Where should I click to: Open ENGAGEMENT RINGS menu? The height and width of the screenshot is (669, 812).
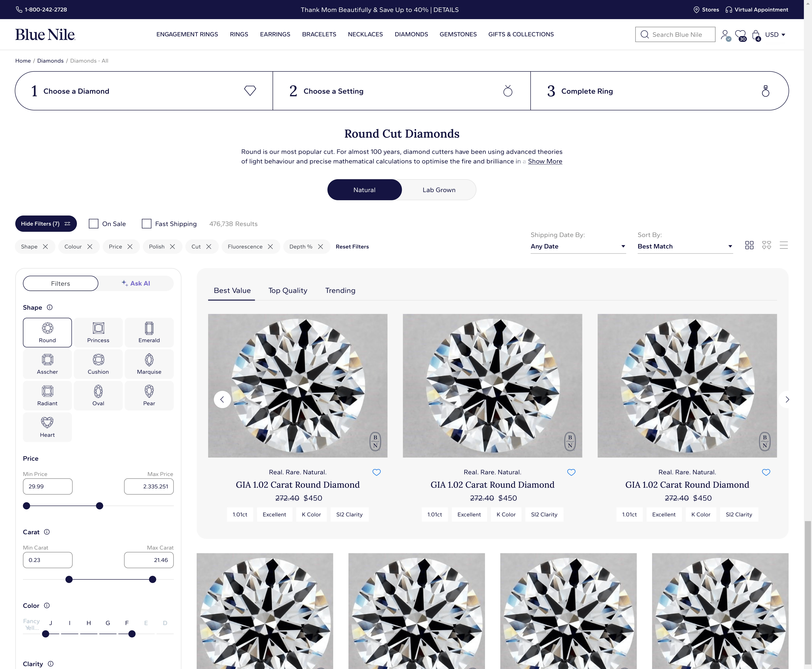pos(187,34)
